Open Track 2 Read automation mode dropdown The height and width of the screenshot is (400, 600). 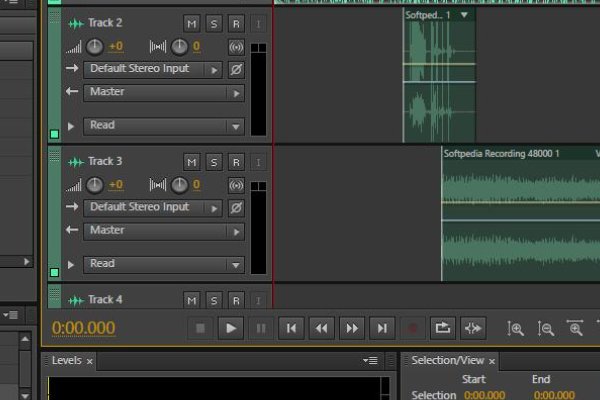pyautogui.click(x=165, y=126)
